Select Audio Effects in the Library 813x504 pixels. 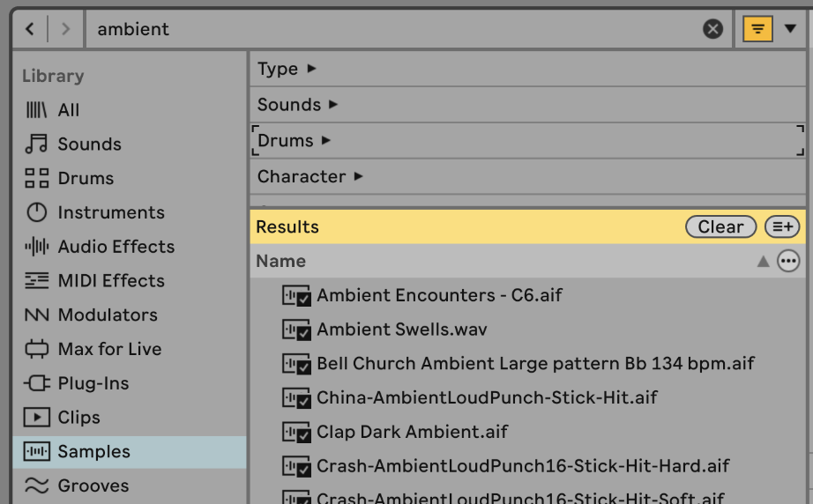116,247
